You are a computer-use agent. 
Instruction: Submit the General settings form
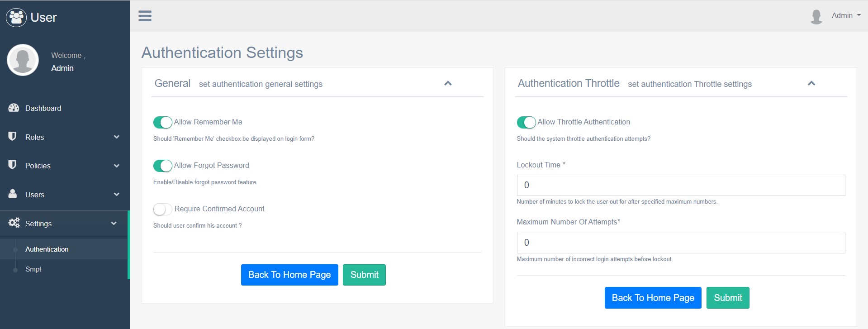click(x=364, y=275)
